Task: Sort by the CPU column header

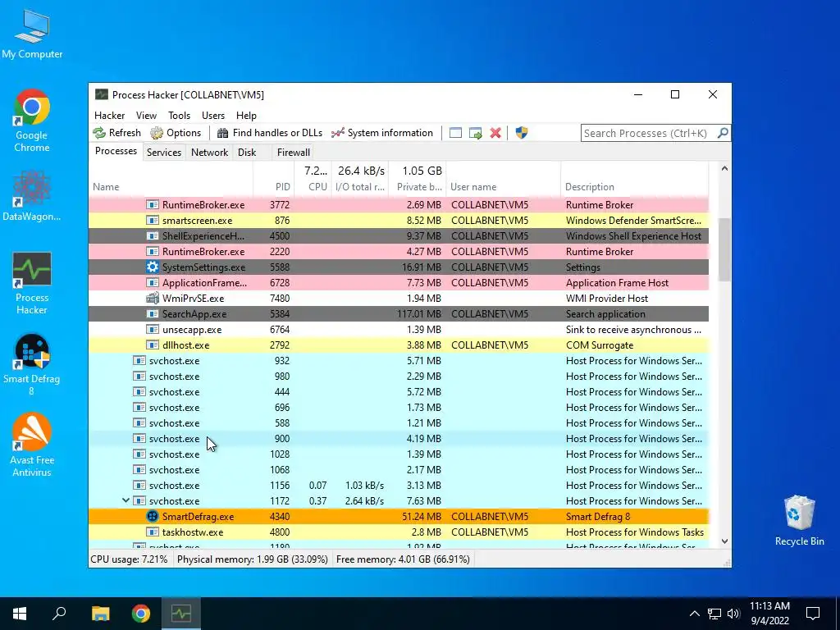Action: (313, 187)
